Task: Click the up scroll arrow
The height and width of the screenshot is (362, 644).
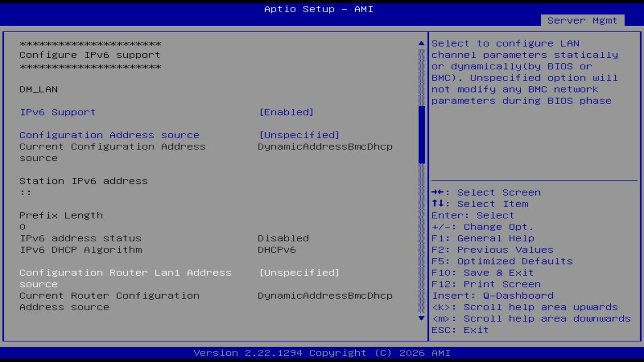Action: click(x=421, y=43)
